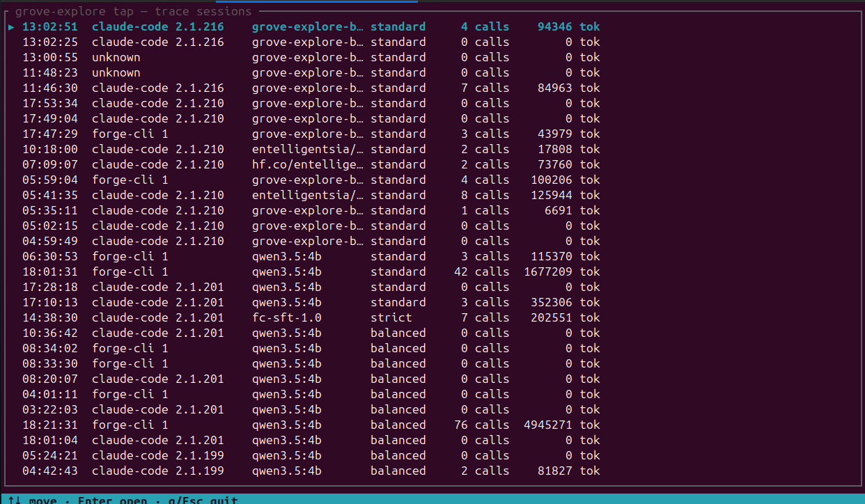Click the selection arrow marker at 13:02:51
The image size is (865, 504).
point(11,27)
